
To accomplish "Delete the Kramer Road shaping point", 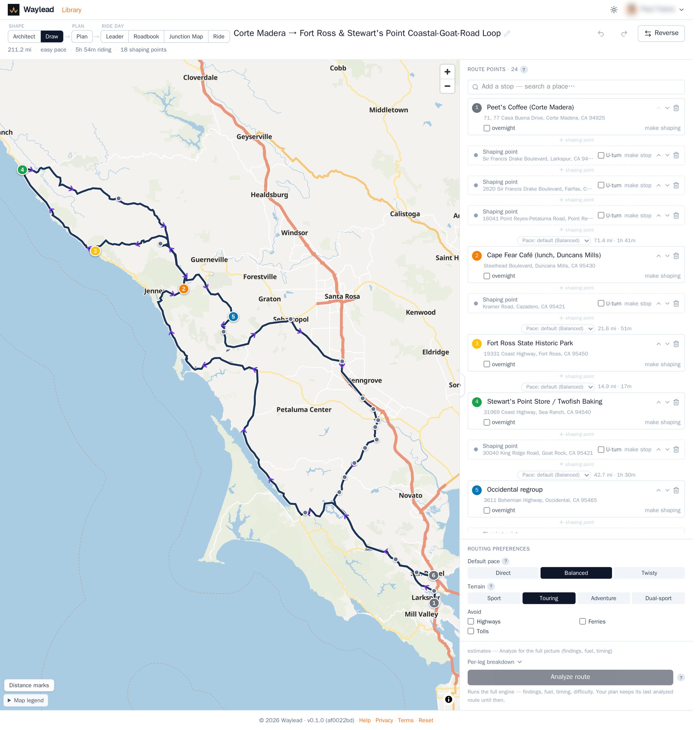I will tap(676, 303).
